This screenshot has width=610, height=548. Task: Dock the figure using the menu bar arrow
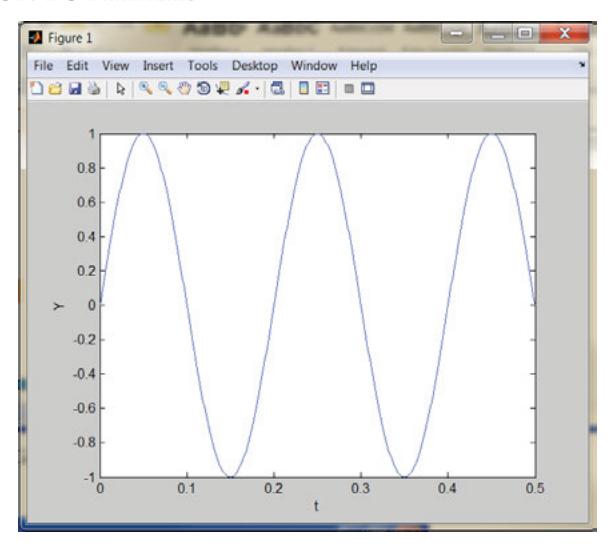[582, 65]
